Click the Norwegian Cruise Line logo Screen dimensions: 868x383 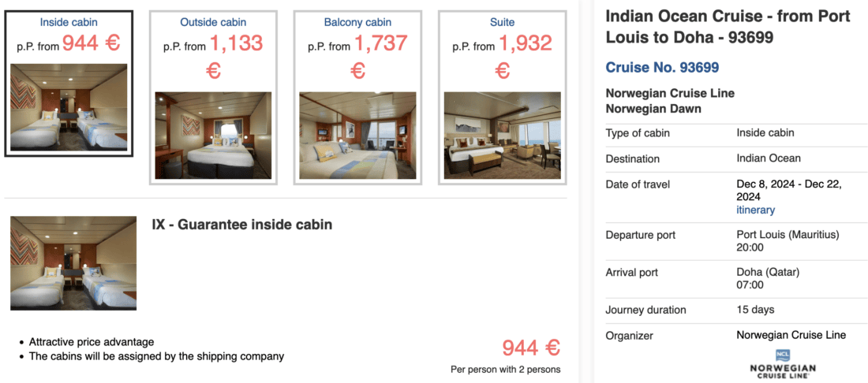coord(783,363)
